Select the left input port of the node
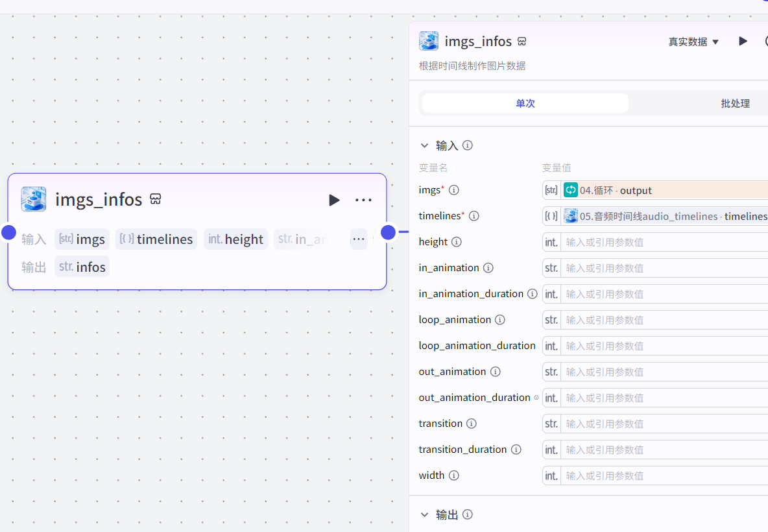The image size is (768, 532). (x=9, y=232)
